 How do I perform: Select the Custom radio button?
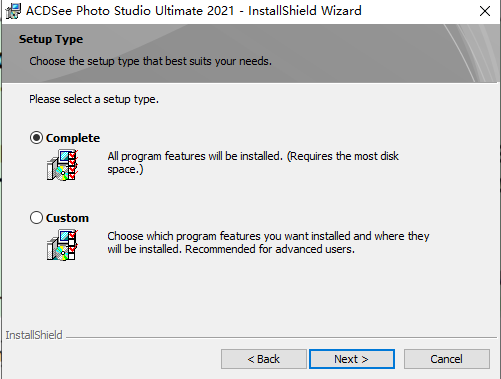point(36,218)
